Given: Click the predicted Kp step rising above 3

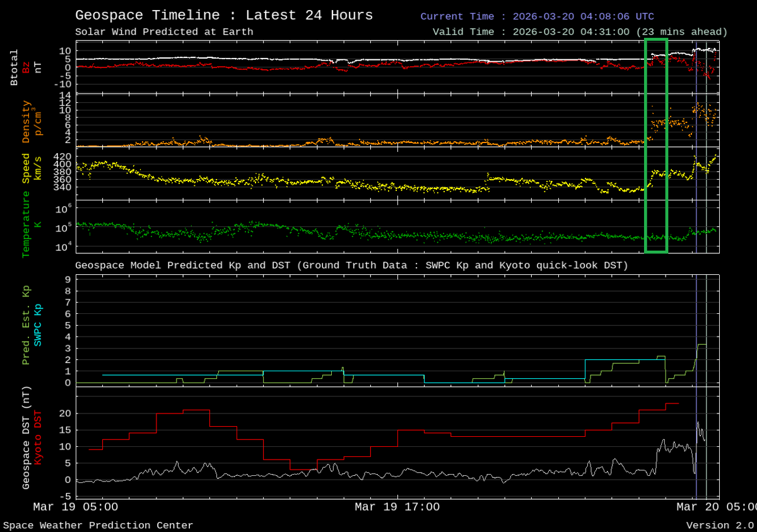Looking at the screenshot, I should [701, 345].
